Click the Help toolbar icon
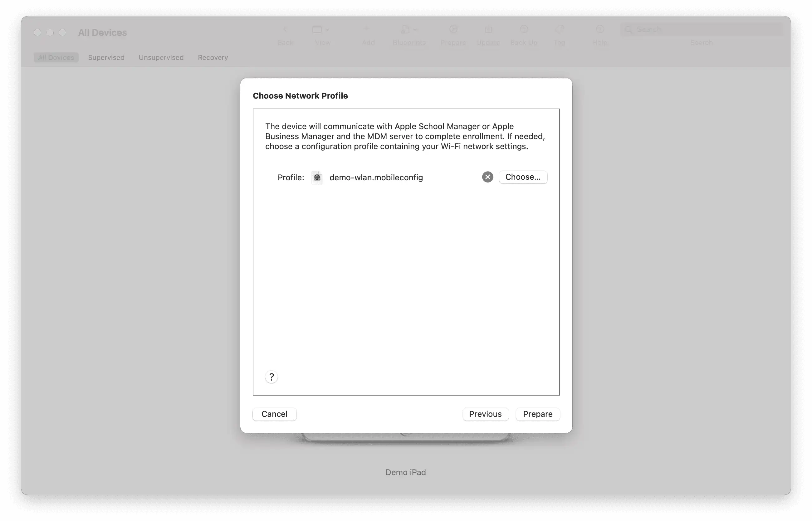Screen dimensions: 812x521 [x=599, y=30]
